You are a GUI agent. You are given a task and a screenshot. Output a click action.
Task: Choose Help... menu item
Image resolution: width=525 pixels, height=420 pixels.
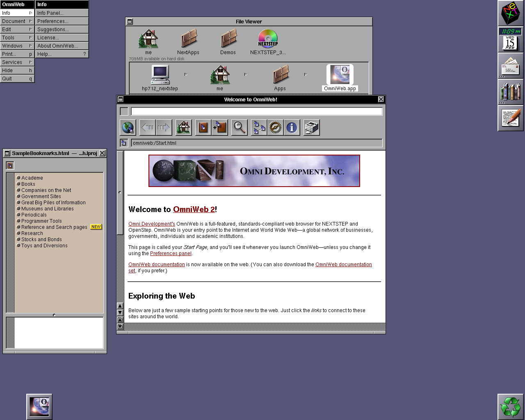click(62, 54)
